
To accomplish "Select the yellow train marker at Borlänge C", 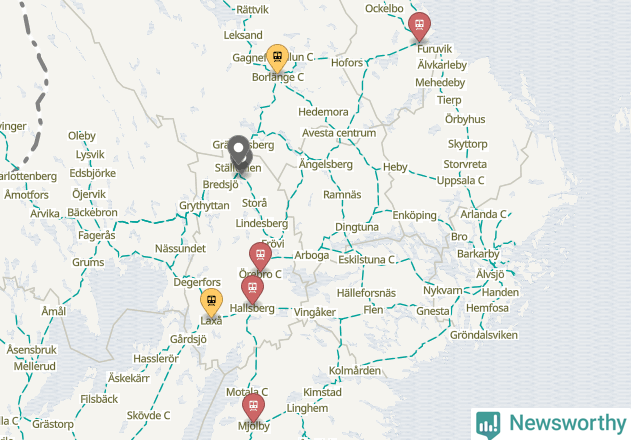I will [x=277, y=59].
